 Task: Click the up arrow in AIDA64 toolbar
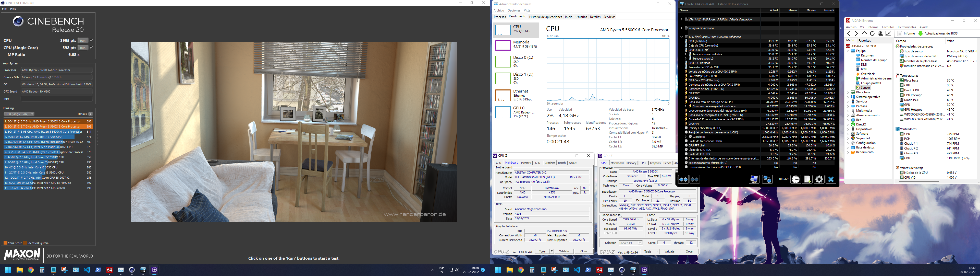coord(864,33)
